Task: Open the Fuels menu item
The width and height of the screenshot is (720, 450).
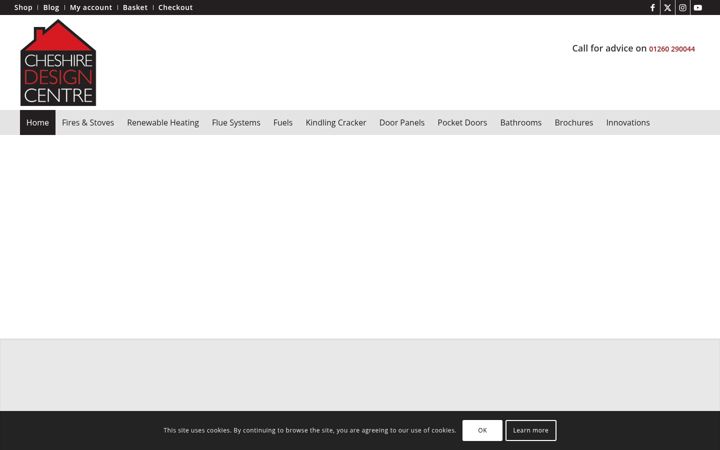Action: click(283, 123)
